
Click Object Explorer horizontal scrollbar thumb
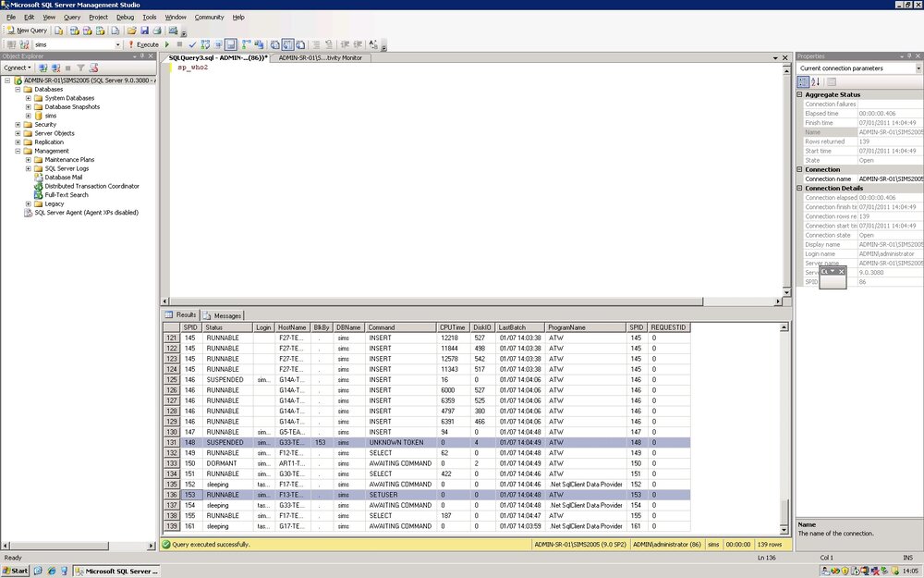coord(59,547)
